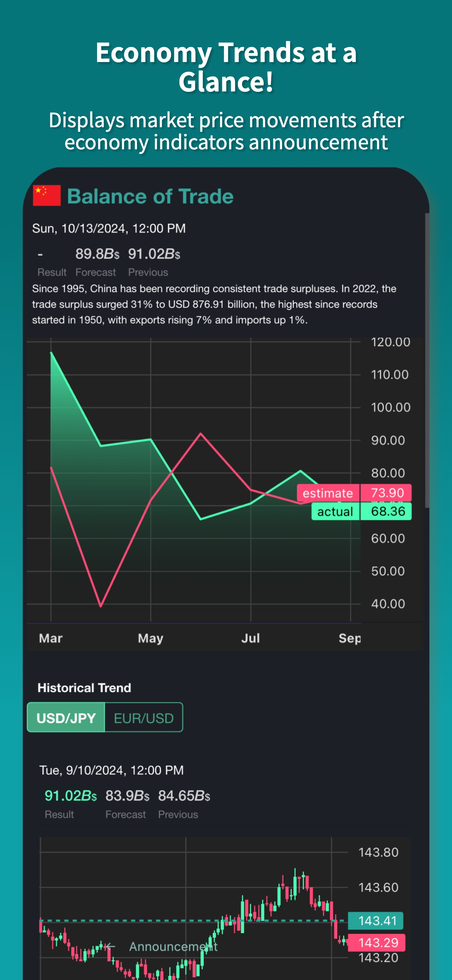Tap the pink estimate line peak
Viewport: 452px width, 980px height.
(x=200, y=434)
